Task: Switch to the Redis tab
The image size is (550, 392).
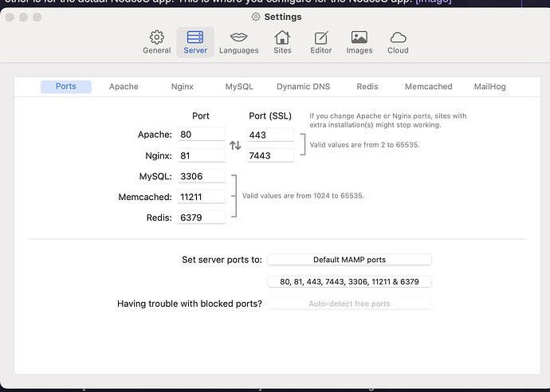Action: (x=367, y=87)
